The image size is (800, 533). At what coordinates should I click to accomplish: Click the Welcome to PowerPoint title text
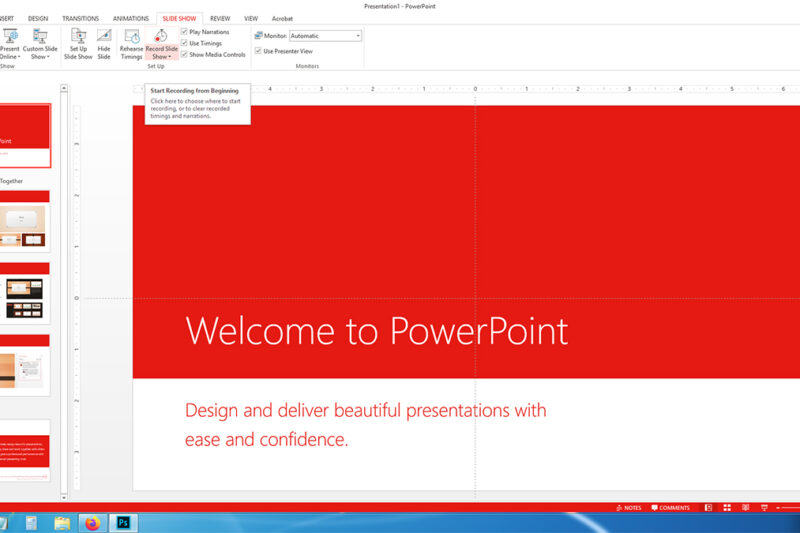(377, 331)
